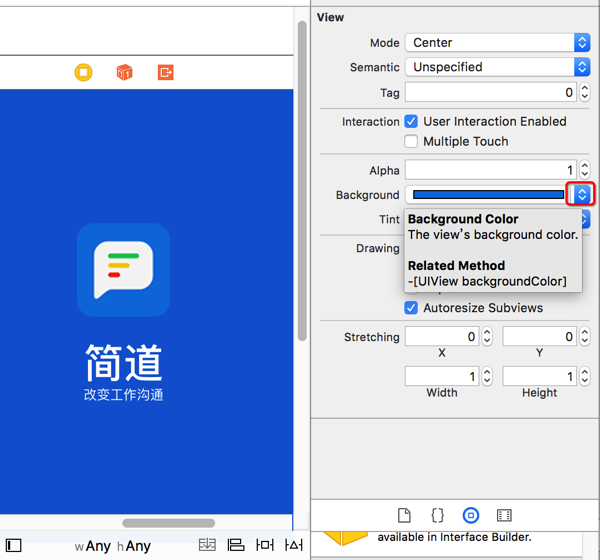Show the Media library

(x=504, y=515)
